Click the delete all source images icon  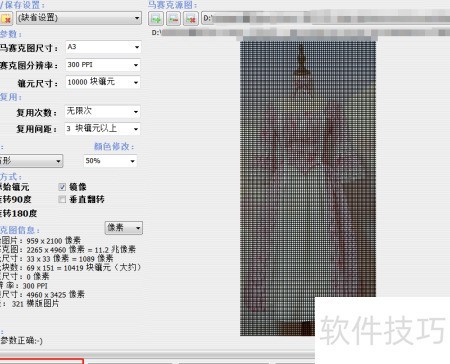[191, 18]
